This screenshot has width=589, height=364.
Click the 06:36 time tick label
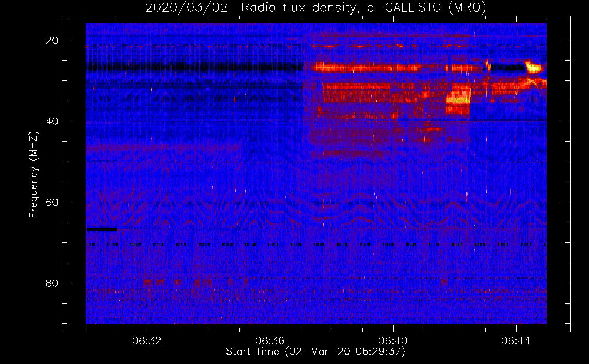[270, 341]
